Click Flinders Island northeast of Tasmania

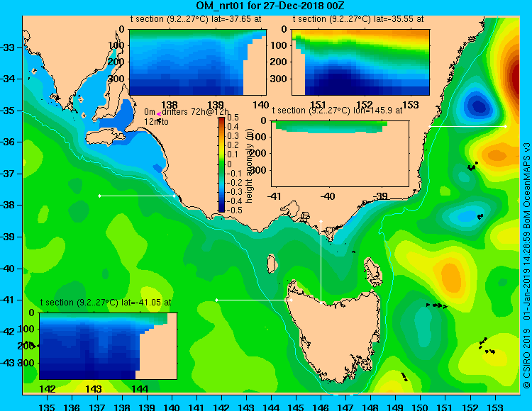point(373,273)
